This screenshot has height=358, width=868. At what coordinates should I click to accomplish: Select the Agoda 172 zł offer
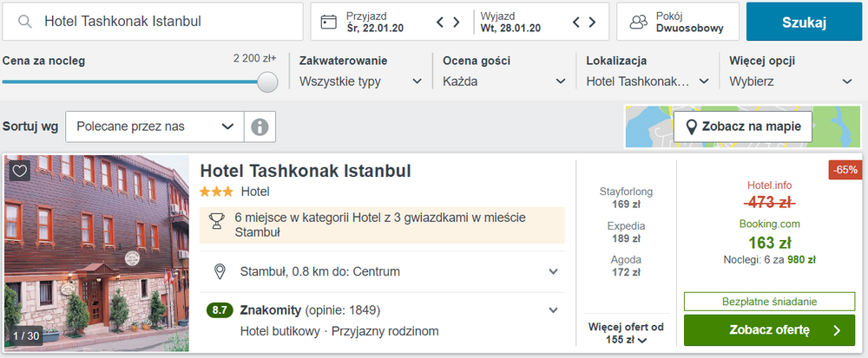(626, 266)
